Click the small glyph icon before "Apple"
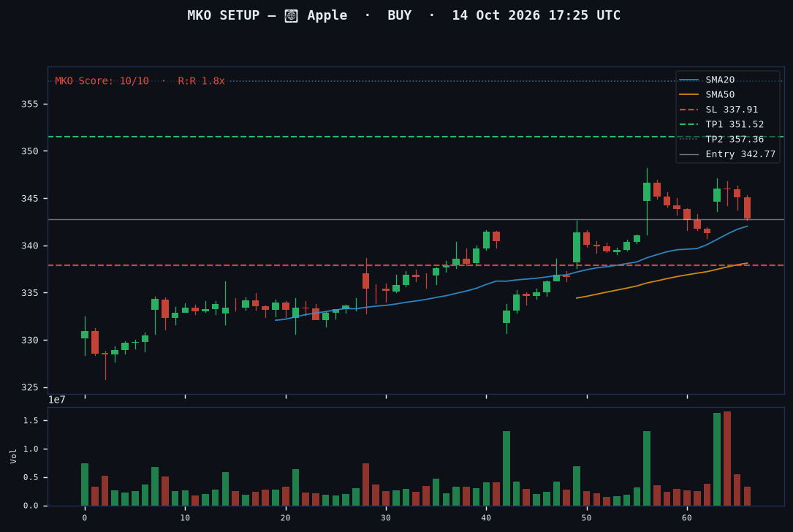 tap(292, 15)
